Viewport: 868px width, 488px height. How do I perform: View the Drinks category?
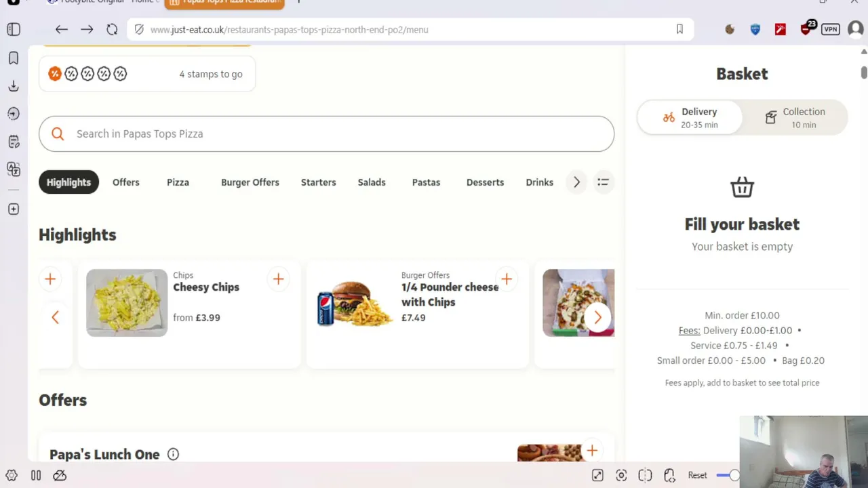point(540,182)
